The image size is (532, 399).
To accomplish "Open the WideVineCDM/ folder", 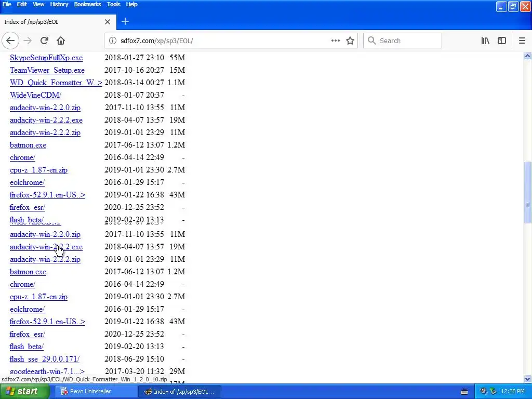I will tap(35, 95).
